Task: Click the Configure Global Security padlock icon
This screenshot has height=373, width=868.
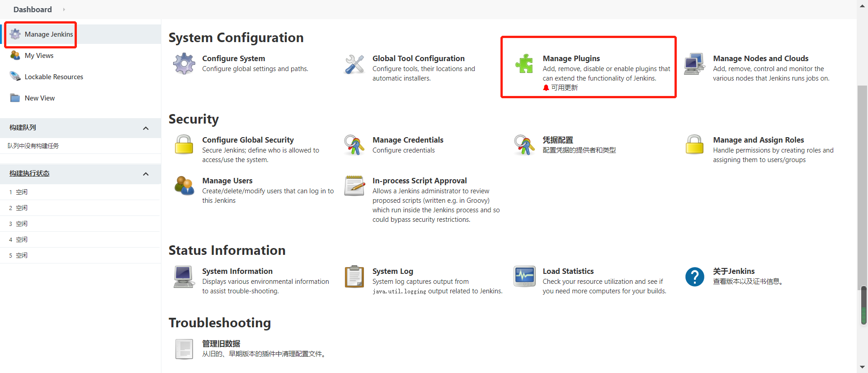Action: tap(184, 145)
